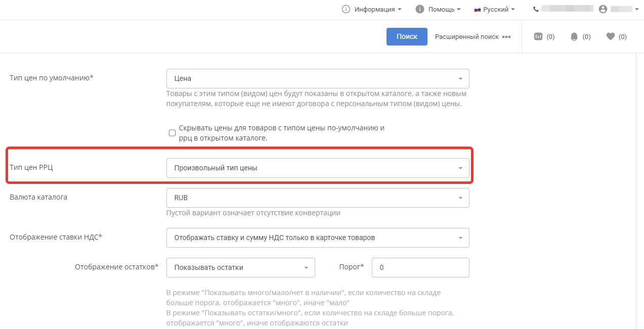Viewport: 644px width, 329px height.
Task: Open the Расширенный поиск link
Action: pos(466,37)
